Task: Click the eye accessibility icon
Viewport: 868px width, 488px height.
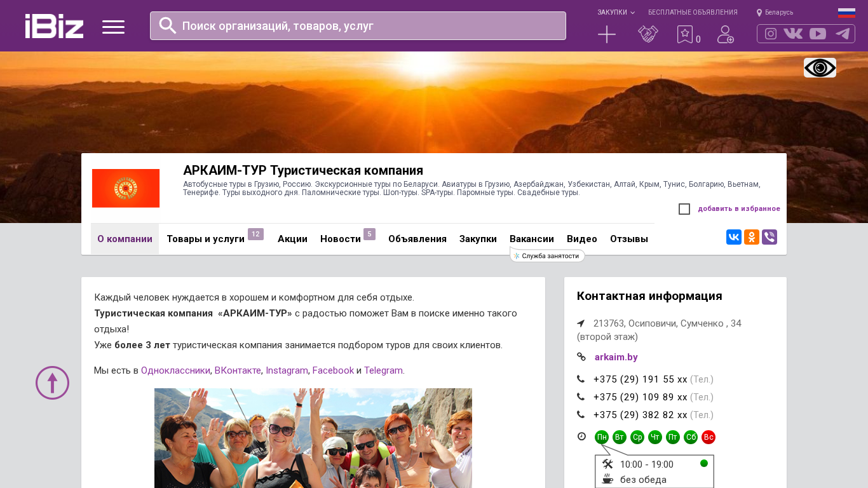Action: point(820,67)
